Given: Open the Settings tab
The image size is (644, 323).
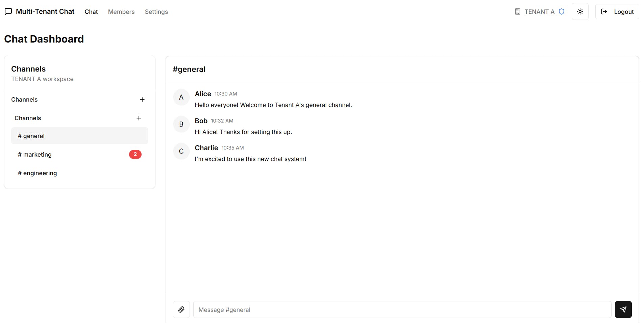Looking at the screenshot, I should [x=156, y=12].
